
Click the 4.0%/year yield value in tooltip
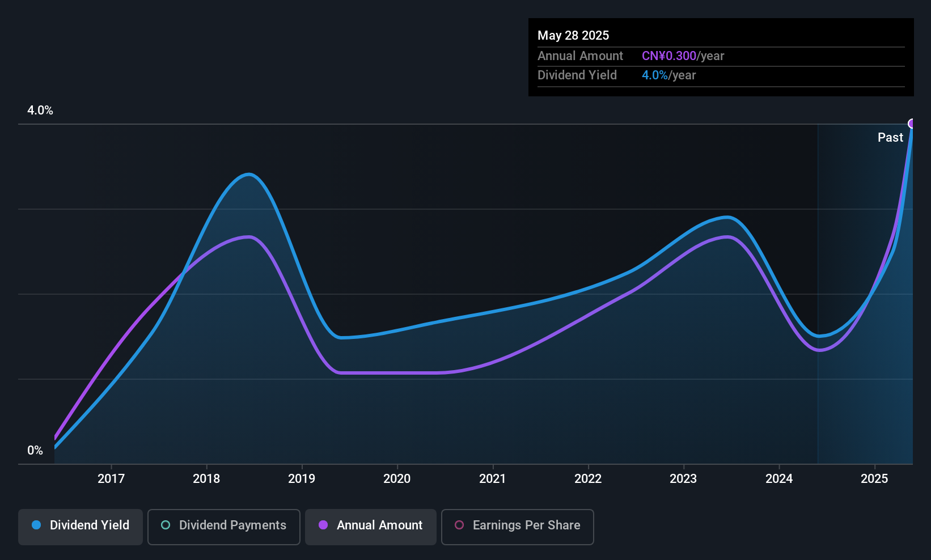click(x=669, y=75)
